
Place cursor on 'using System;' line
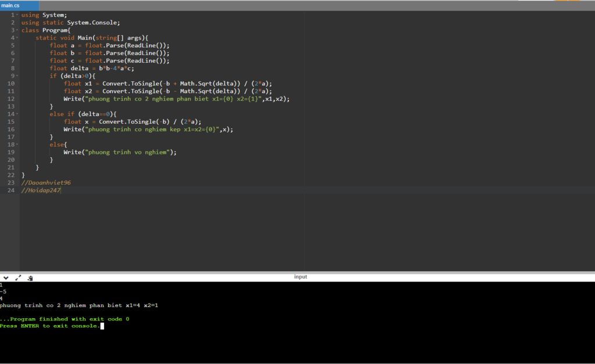coord(44,15)
